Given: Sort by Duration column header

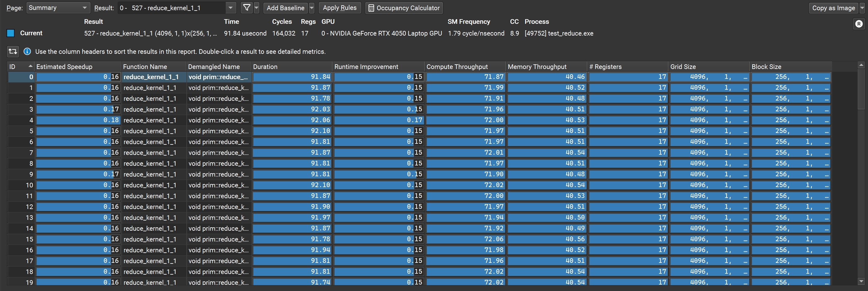Looking at the screenshot, I should click(x=292, y=66).
